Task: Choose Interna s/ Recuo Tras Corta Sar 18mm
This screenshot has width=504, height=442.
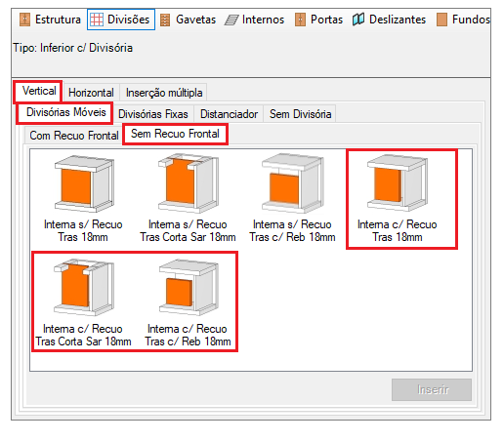Action: click(x=188, y=198)
